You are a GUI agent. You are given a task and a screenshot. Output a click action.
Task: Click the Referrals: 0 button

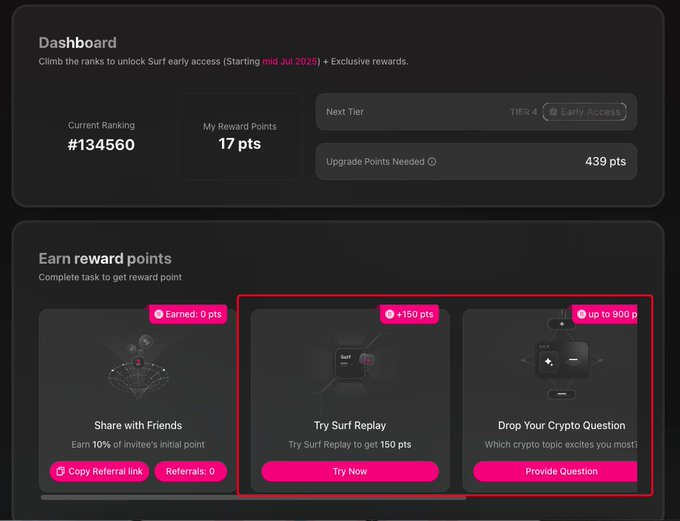190,471
